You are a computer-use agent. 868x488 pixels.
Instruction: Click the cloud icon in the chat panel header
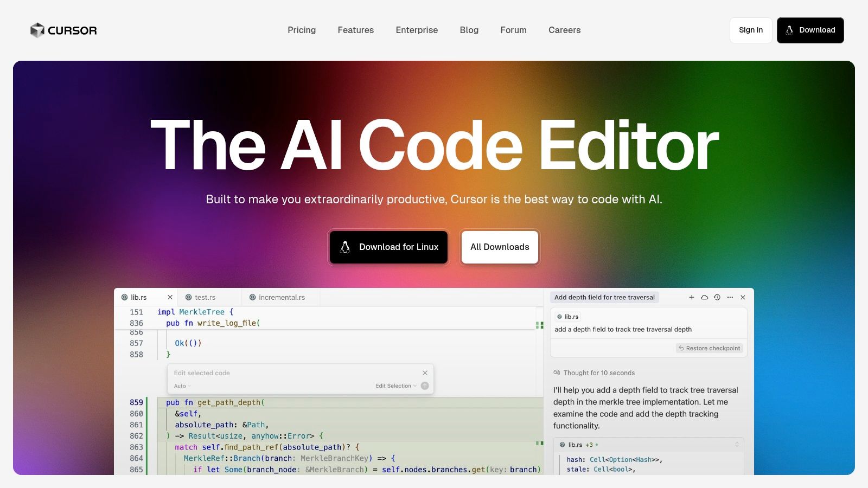[704, 297]
